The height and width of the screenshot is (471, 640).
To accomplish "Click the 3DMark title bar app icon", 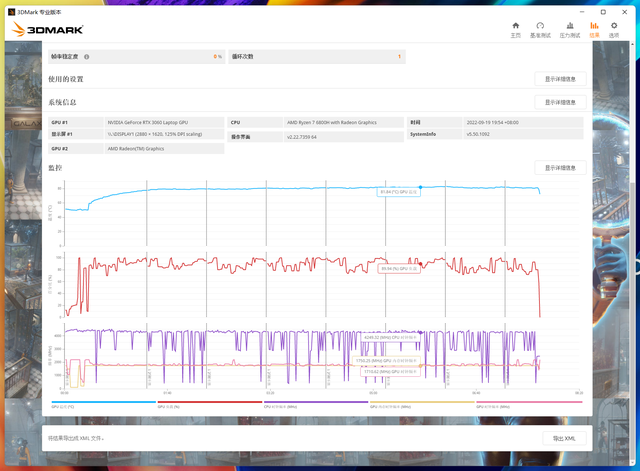I will pyautogui.click(x=12, y=12).
